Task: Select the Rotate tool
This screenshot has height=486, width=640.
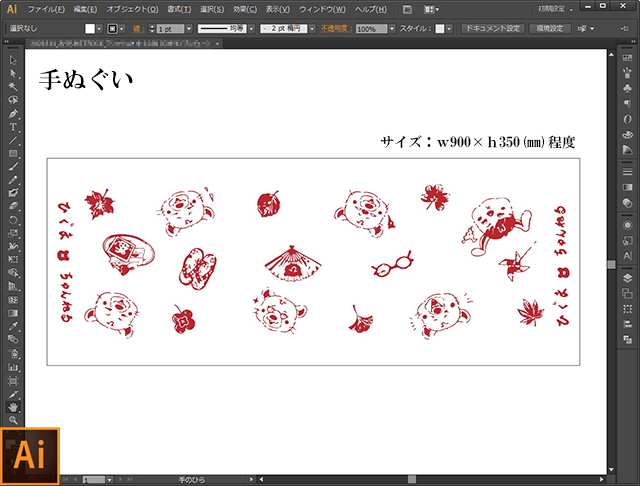Action: (x=13, y=220)
